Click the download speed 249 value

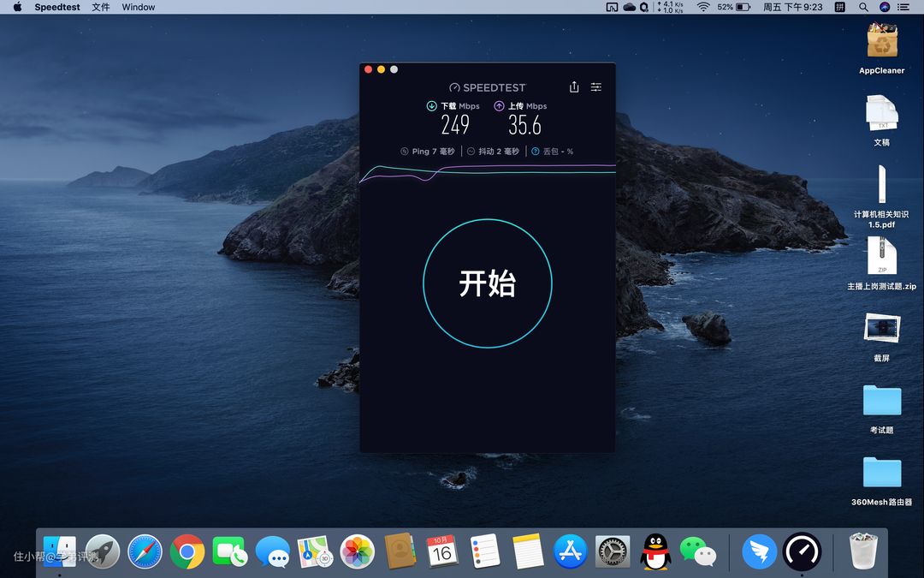[x=455, y=126]
